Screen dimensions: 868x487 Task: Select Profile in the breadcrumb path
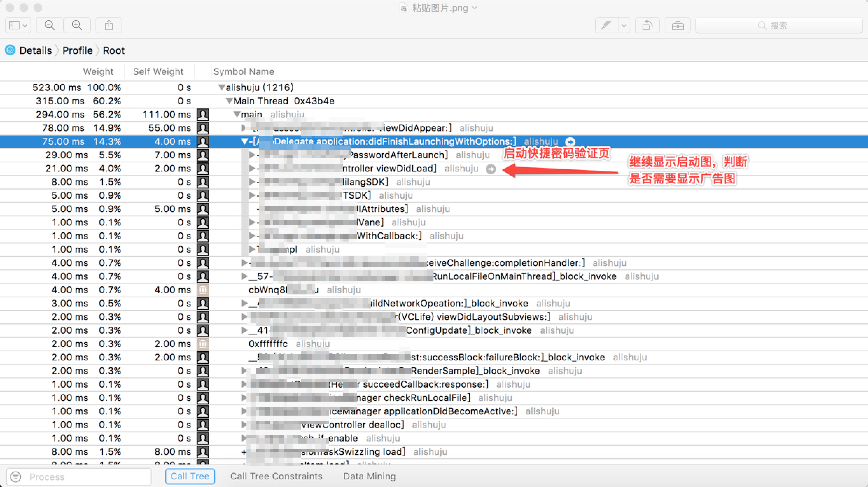pos(77,50)
